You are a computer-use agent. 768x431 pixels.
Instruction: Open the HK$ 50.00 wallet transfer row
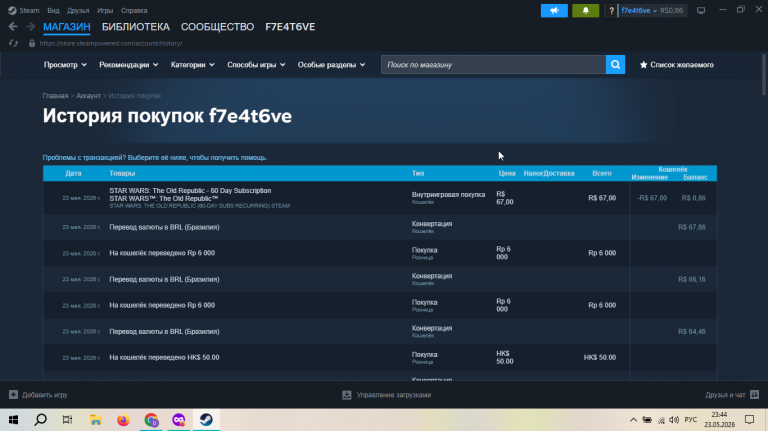click(x=380, y=358)
